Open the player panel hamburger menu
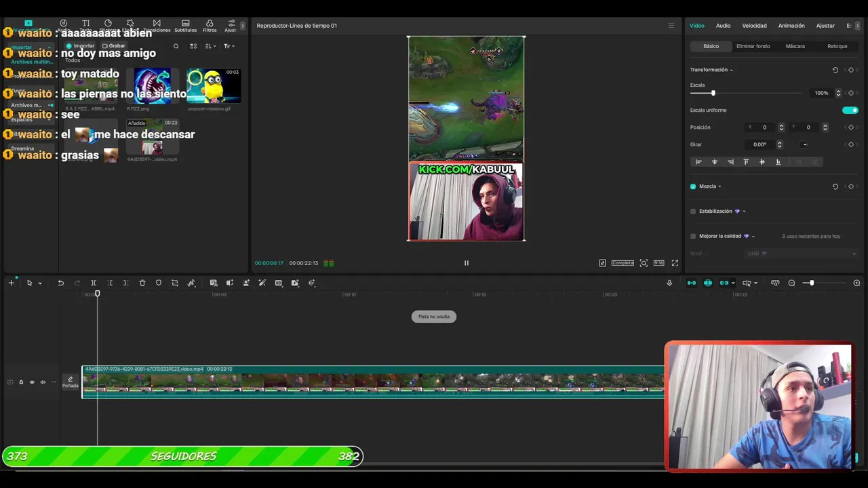 [x=671, y=26]
